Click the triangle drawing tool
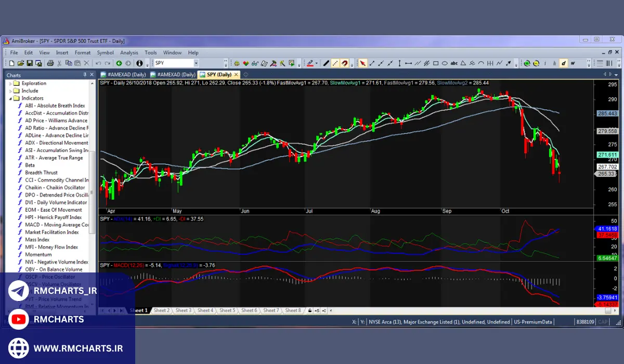The width and height of the screenshot is (624, 364). tap(463, 63)
